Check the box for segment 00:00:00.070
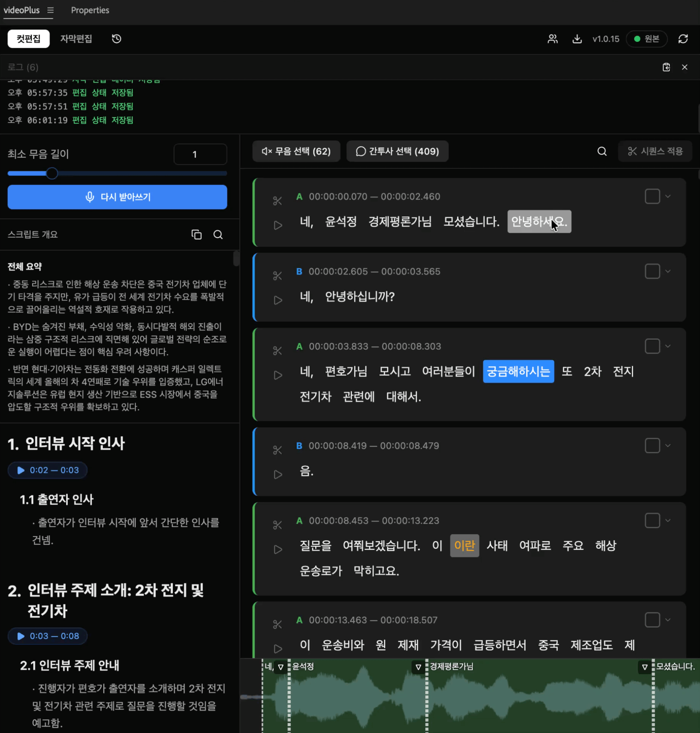Image resolution: width=700 pixels, height=733 pixels. tap(652, 196)
